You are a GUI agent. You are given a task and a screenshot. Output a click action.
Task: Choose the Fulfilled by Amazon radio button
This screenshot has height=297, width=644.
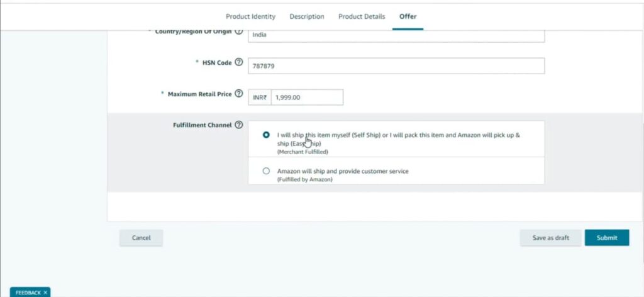pos(266,171)
